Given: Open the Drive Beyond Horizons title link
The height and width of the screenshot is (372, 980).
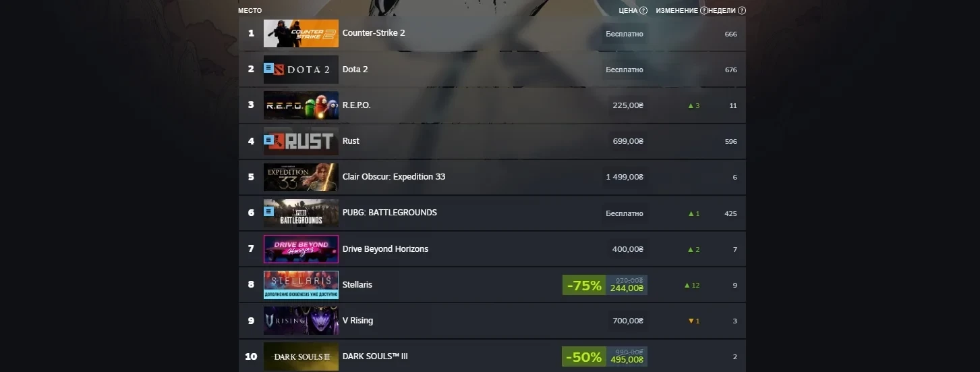Looking at the screenshot, I should [385, 249].
